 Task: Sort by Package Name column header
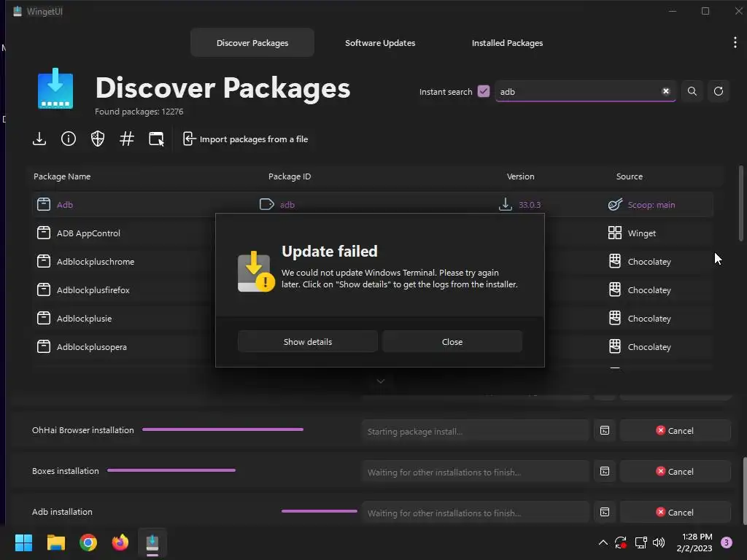click(62, 176)
